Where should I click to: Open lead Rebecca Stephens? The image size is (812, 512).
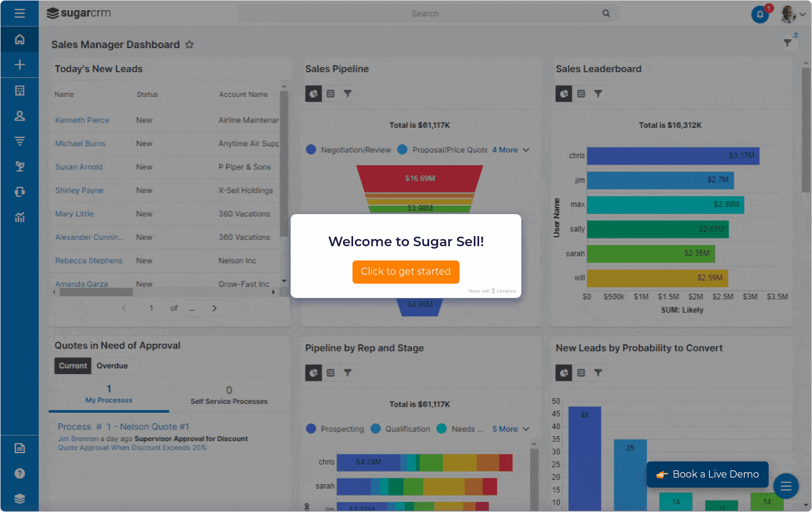tap(89, 260)
